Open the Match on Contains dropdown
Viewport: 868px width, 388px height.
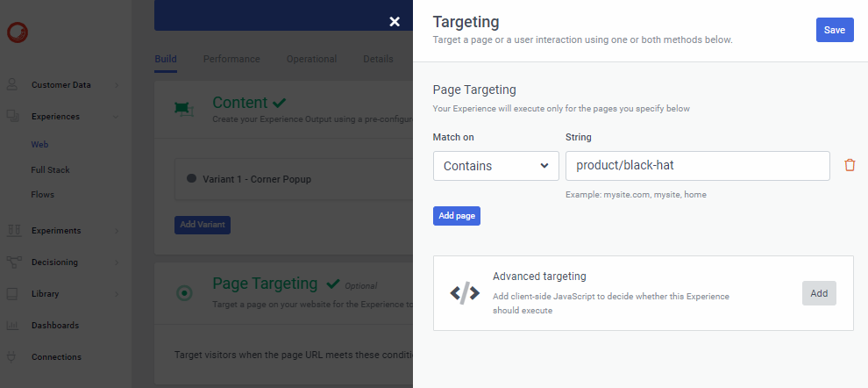[x=495, y=166]
